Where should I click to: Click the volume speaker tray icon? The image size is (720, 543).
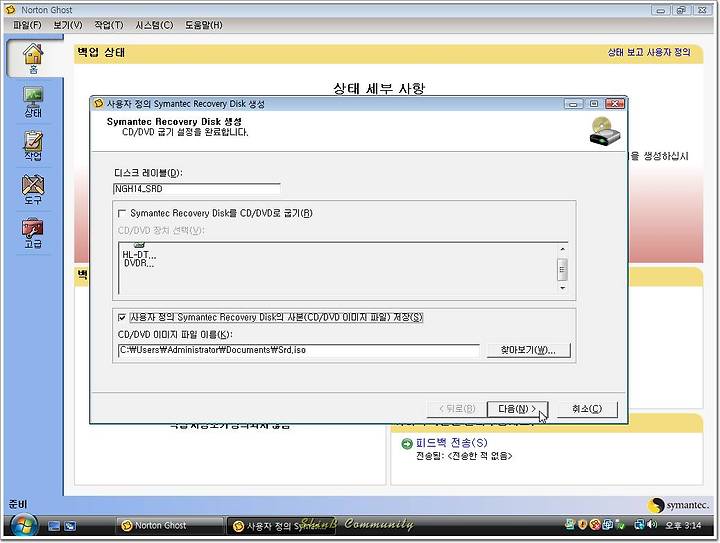click(x=652, y=525)
